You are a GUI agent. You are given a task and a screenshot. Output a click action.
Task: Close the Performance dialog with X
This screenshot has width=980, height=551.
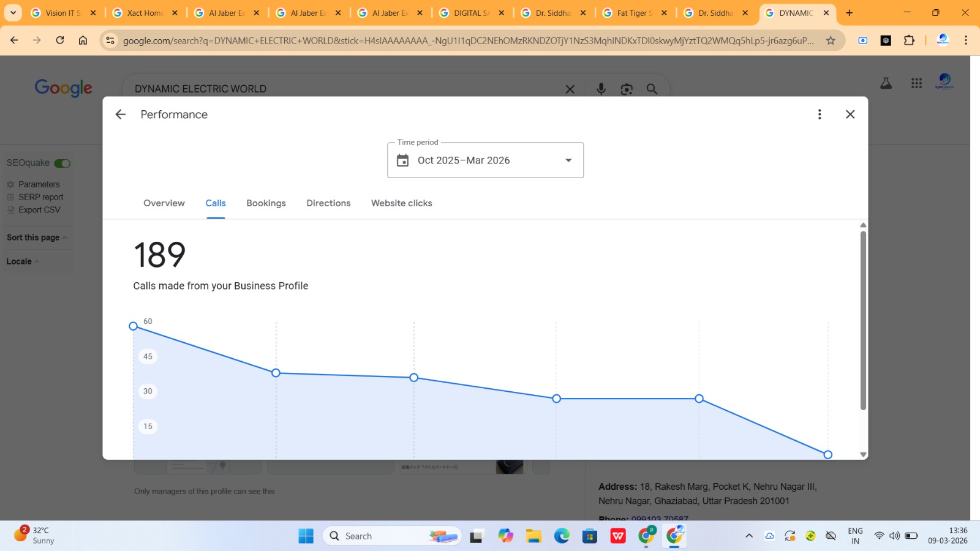[x=850, y=114]
